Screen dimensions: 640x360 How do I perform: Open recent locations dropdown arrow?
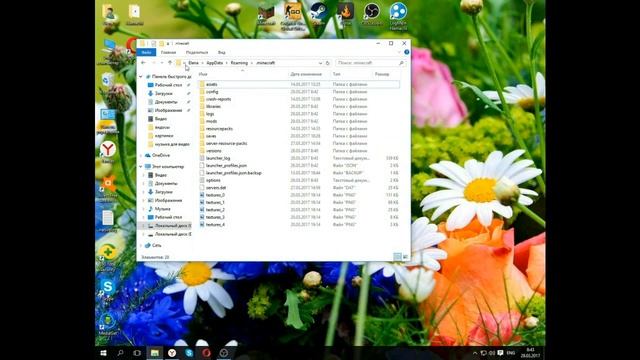point(162,63)
